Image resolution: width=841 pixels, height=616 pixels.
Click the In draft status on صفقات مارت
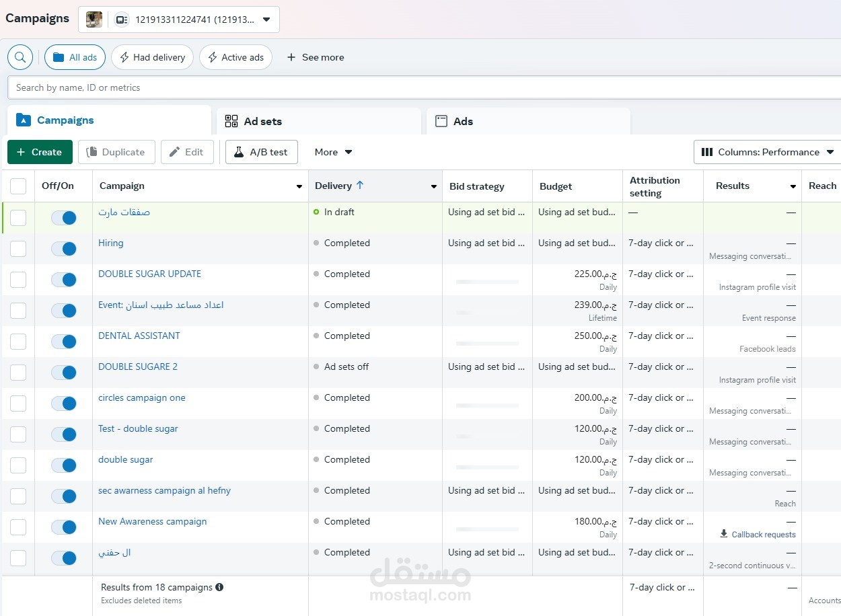click(x=339, y=212)
